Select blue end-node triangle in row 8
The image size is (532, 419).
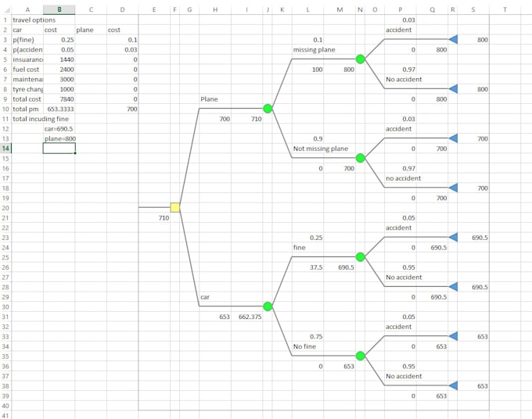click(453, 89)
